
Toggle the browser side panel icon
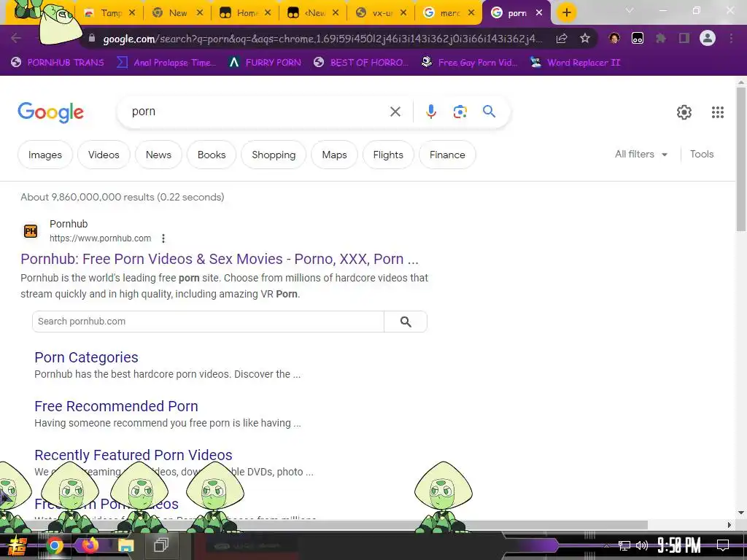coord(684,39)
